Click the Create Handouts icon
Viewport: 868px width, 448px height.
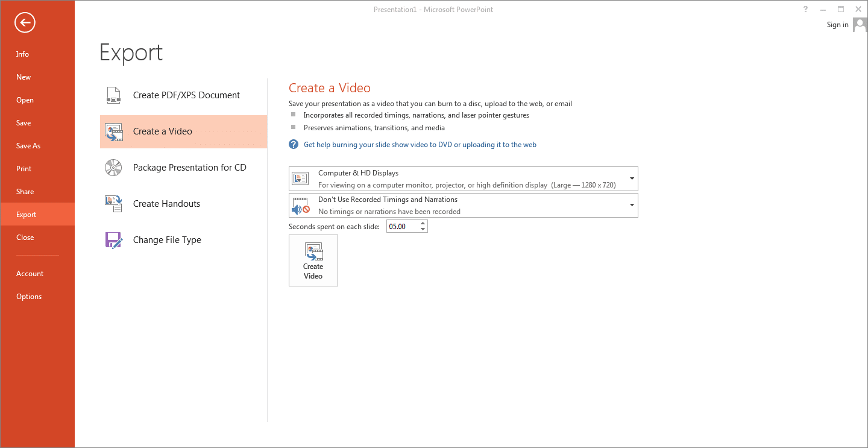click(114, 204)
